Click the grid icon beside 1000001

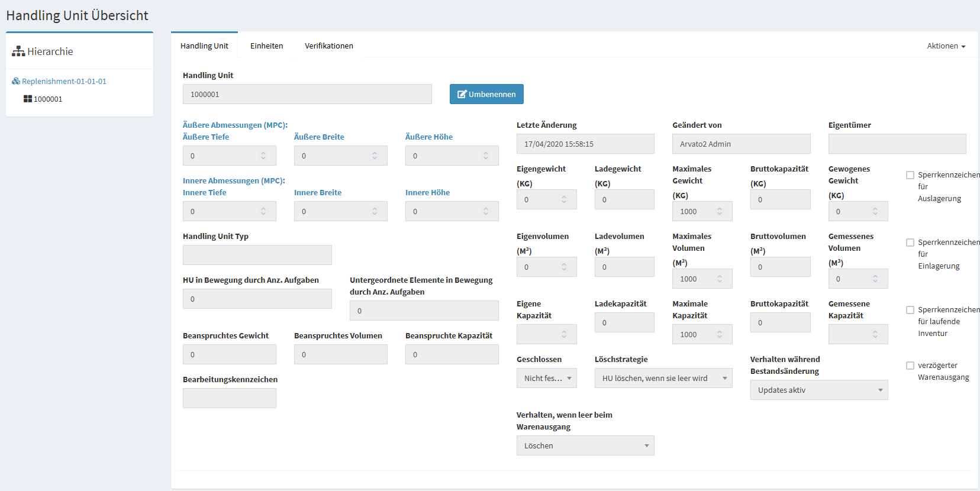pyautogui.click(x=28, y=99)
